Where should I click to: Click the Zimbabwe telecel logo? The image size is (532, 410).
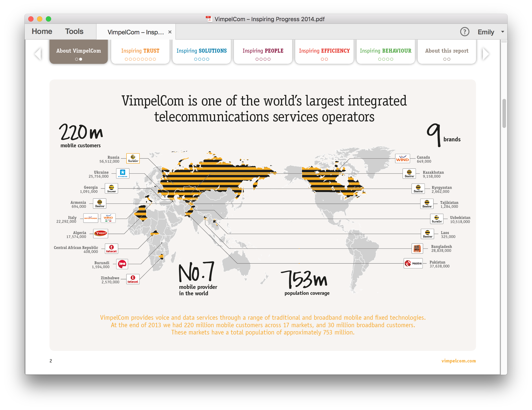click(x=133, y=279)
